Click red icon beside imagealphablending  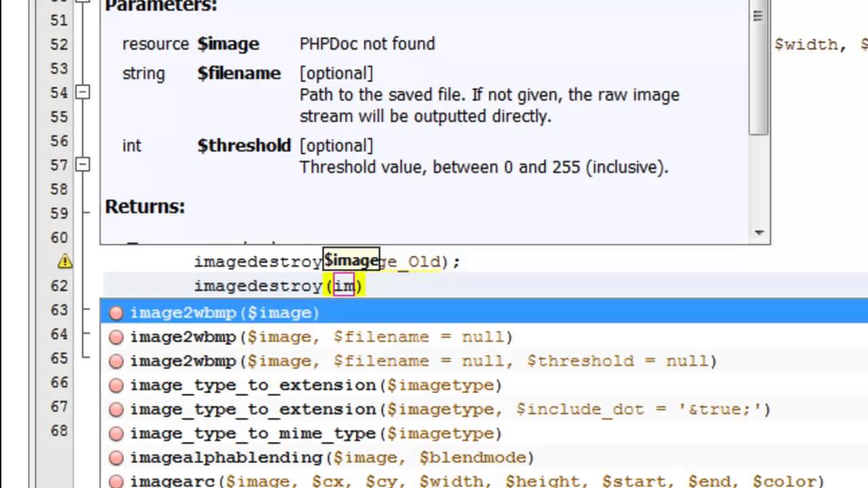(116, 457)
